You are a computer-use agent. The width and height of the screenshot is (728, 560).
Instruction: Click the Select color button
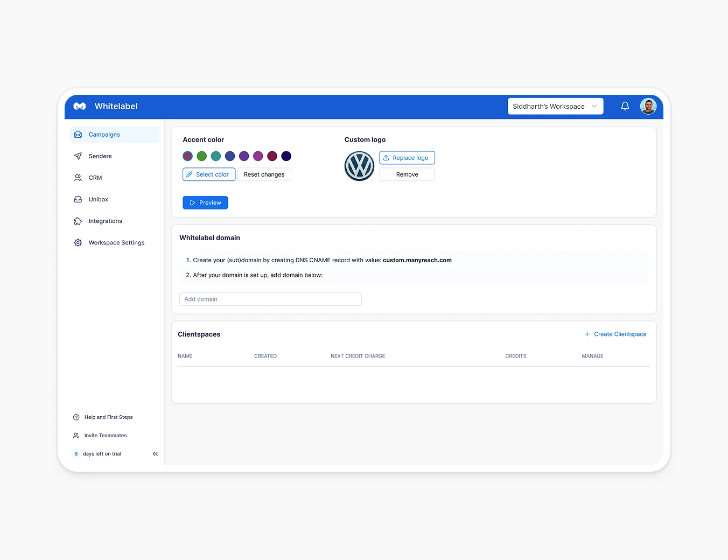pos(208,174)
